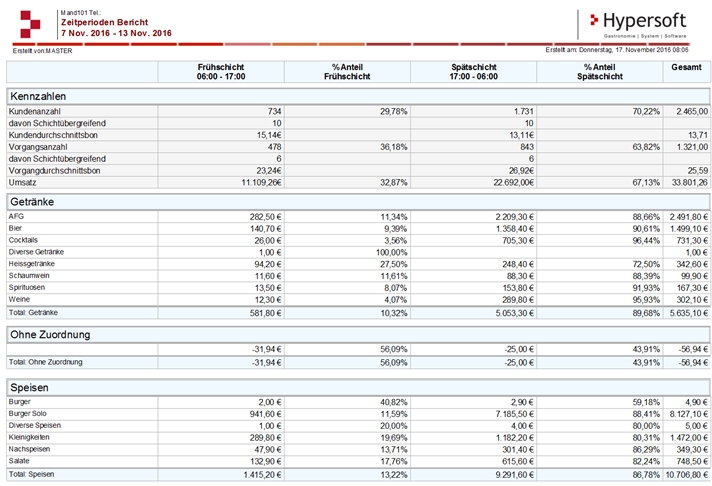Click the Diverse Speisen row label
This screenshot has width=712, height=486.
click(35, 425)
